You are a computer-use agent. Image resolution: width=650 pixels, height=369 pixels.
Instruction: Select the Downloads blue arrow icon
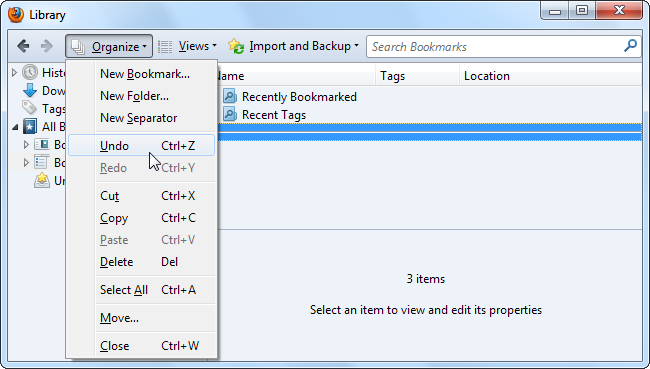point(30,90)
